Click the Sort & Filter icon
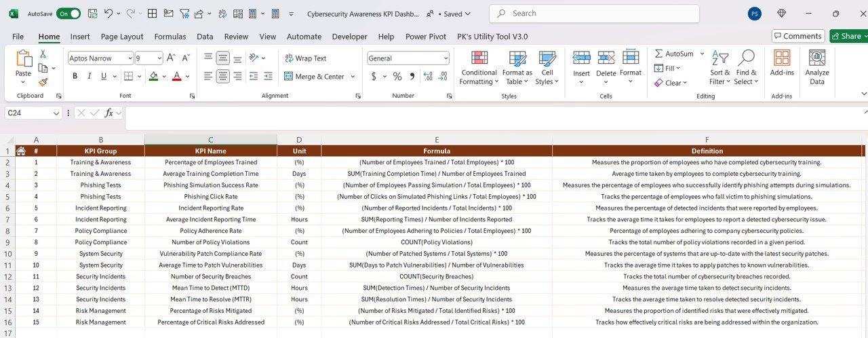 pos(720,59)
